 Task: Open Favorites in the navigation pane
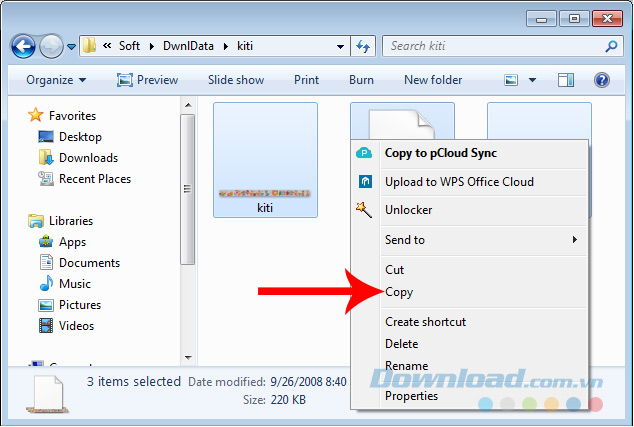click(x=72, y=116)
